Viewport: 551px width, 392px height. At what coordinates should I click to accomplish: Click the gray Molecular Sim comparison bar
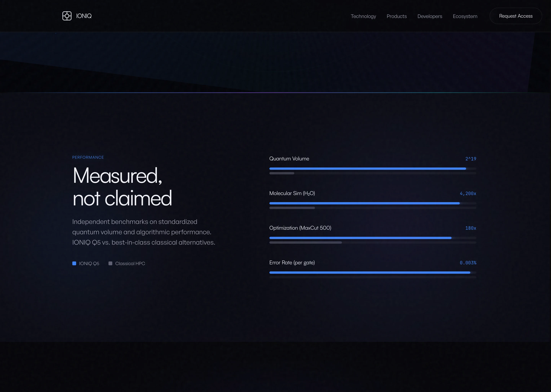[x=292, y=208]
